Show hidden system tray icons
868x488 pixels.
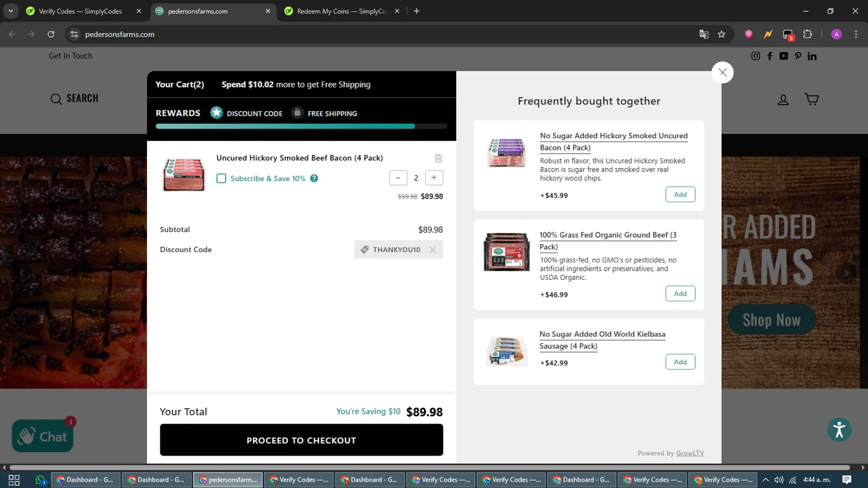click(x=766, y=480)
